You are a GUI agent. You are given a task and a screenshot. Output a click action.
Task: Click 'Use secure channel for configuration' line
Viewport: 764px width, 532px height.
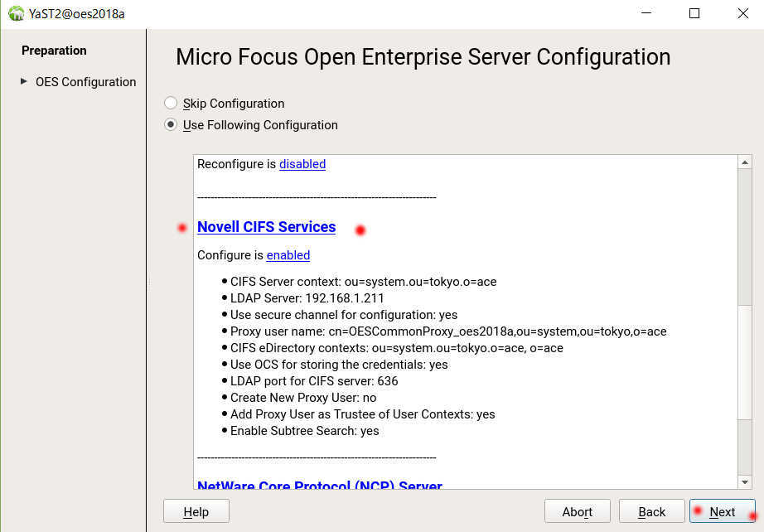tap(344, 315)
